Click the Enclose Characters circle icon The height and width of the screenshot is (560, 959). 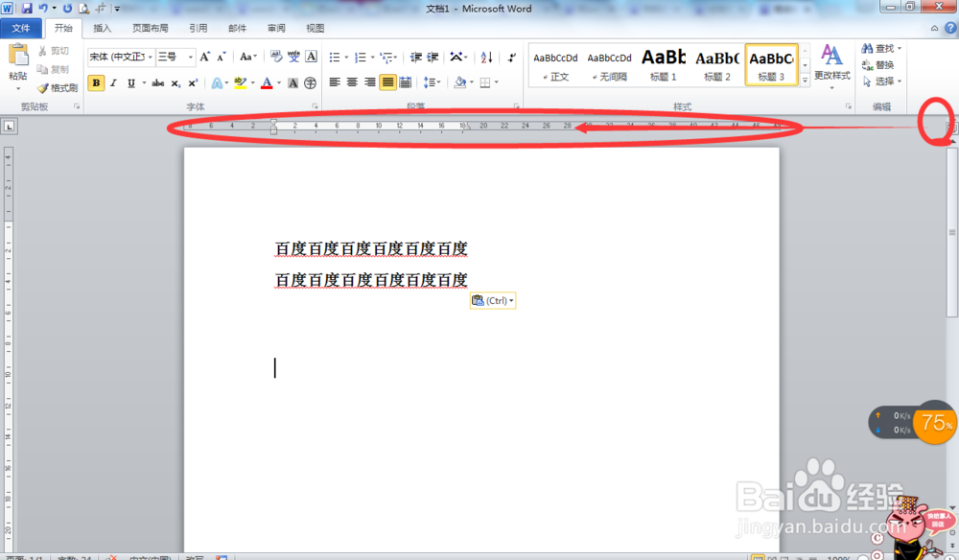310,83
